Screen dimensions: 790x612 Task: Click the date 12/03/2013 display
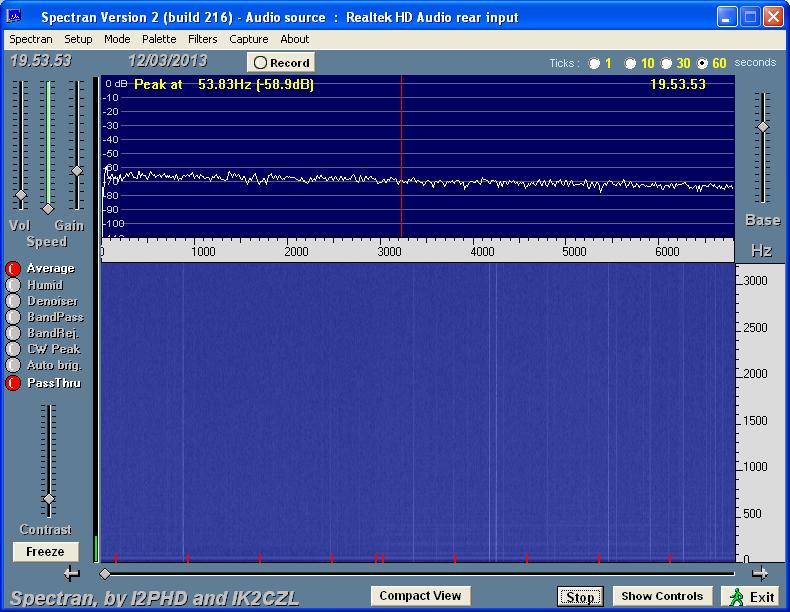(x=167, y=61)
